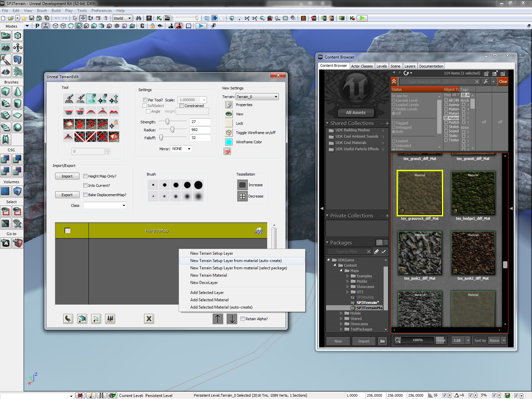
Task: Select the first paint tool icon
Action: click(69, 98)
